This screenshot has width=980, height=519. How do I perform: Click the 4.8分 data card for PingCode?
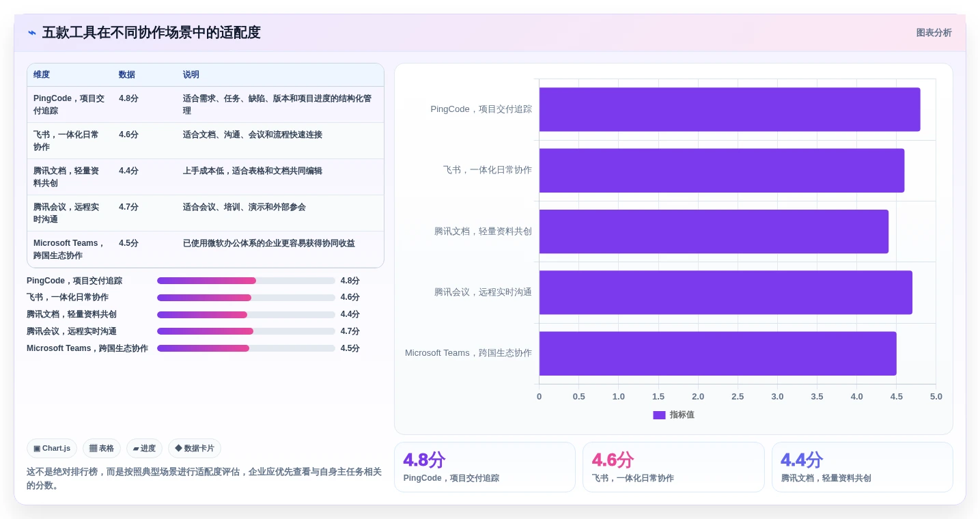coord(485,467)
